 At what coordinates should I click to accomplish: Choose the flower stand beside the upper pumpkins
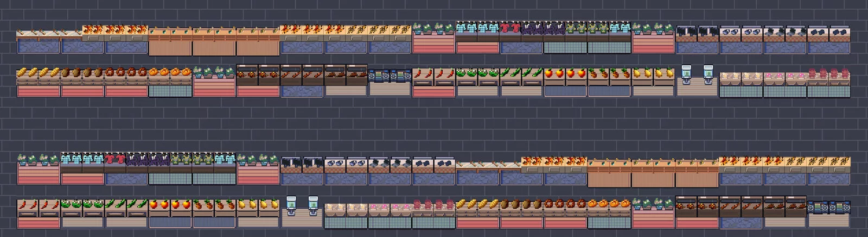pyautogui.click(x=214, y=82)
